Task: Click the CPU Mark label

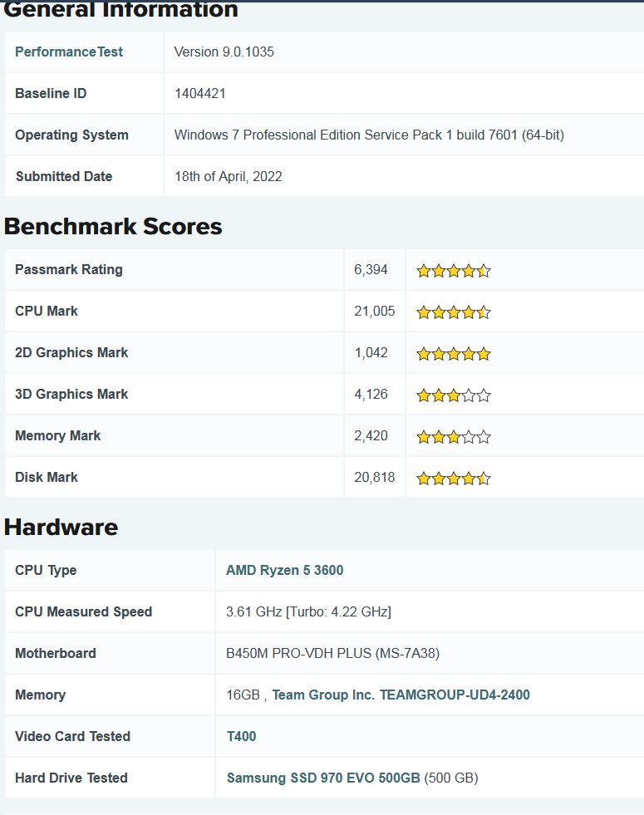Action: point(47,312)
